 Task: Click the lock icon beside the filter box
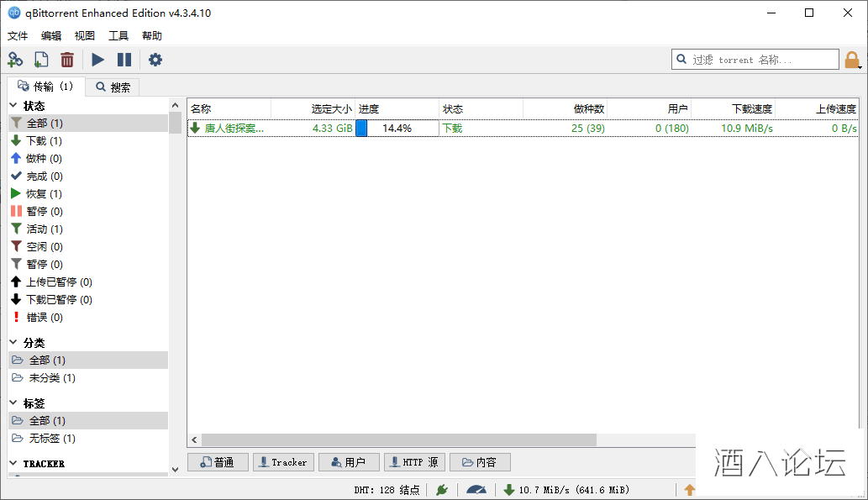coord(852,60)
